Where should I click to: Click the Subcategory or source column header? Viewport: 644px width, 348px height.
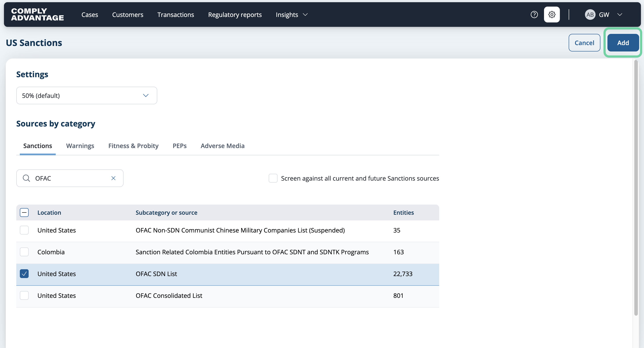click(x=167, y=213)
